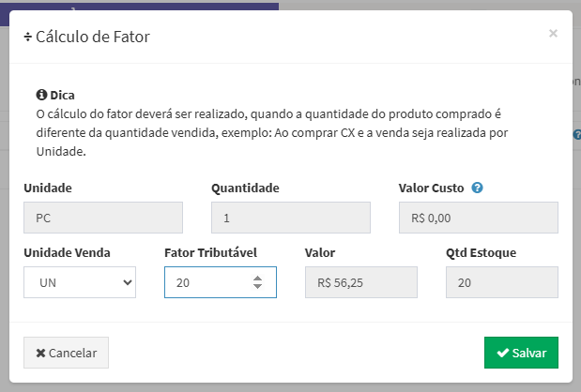Increase Fator Tributável with the up arrow
This screenshot has width=581, height=392.
(257, 277)
